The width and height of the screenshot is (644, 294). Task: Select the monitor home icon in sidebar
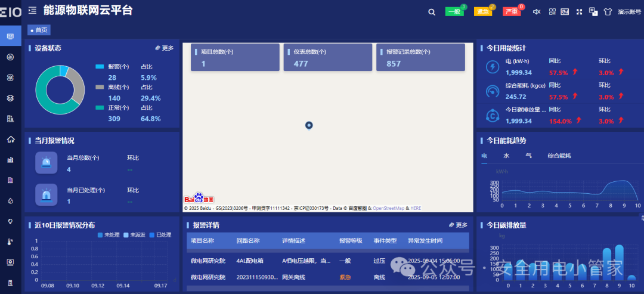(x=11, y=36)
